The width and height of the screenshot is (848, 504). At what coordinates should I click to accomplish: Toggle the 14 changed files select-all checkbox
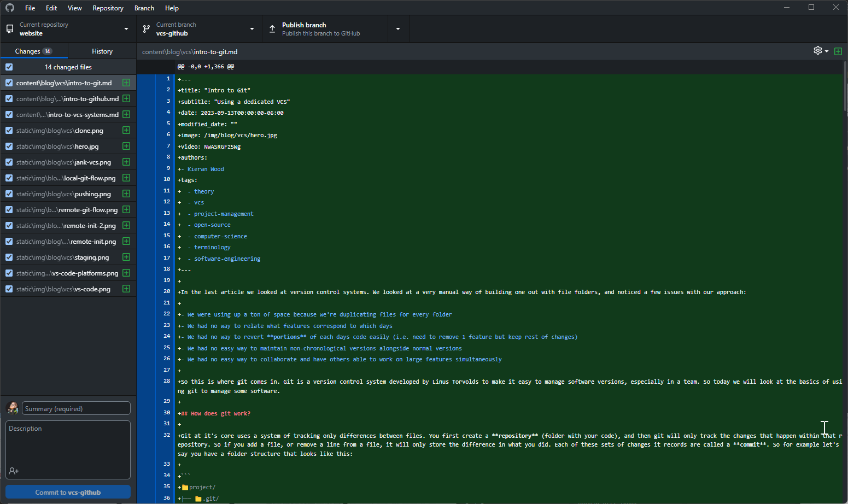point(9,67)
